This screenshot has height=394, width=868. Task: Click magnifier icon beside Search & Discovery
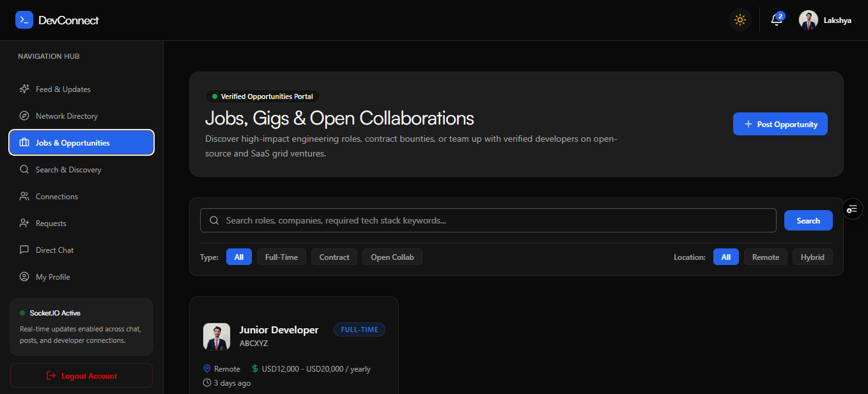pyautogui.click(x=24, y=170)
